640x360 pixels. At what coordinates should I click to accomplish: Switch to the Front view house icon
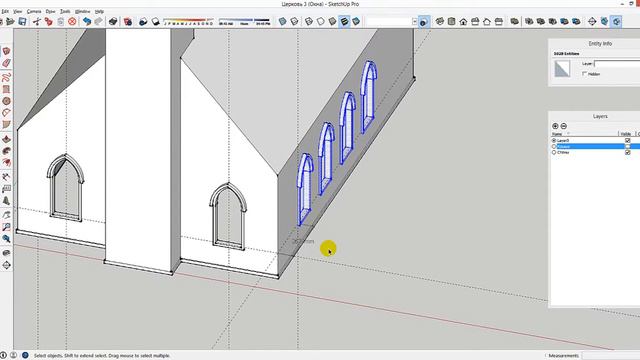click(x=463, y=21)
